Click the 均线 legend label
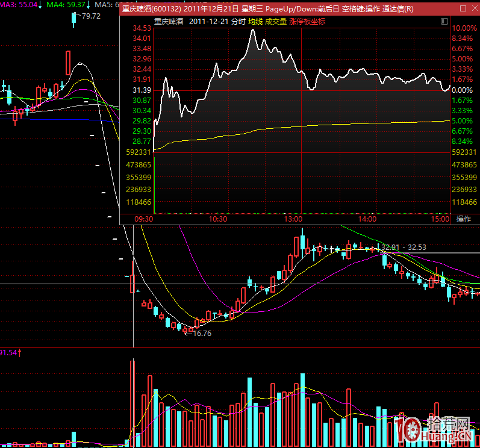The width and height of the screenshot is (480, 448). pyautogui.click(x=255, y=22)
